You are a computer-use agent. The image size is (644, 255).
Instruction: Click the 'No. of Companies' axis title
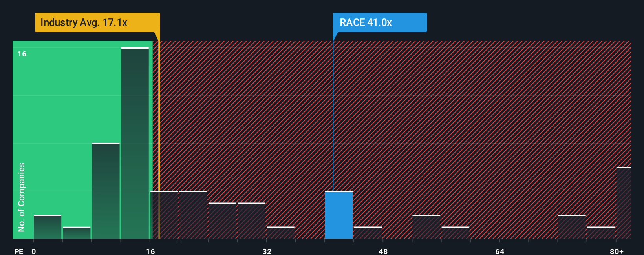pos(22,197)
